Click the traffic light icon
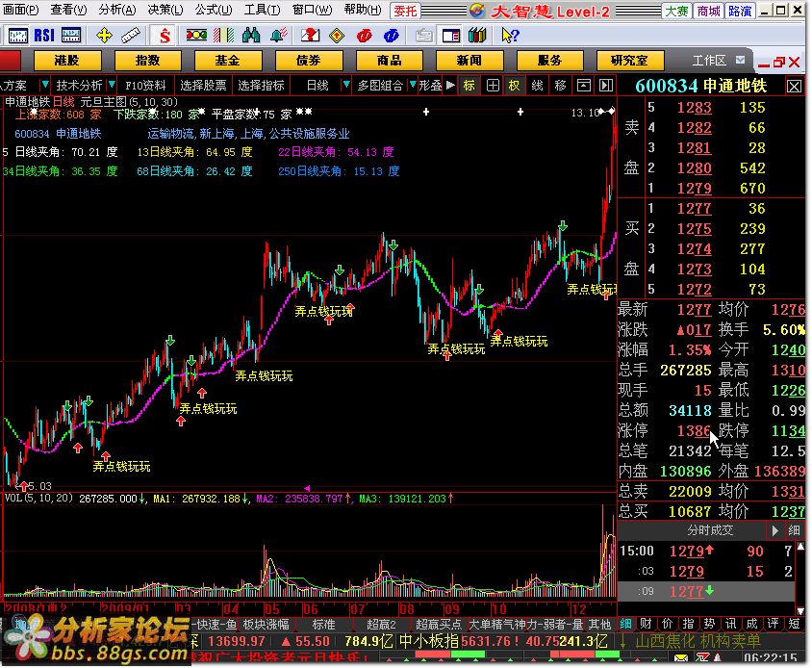The image size is (812, 668). (x=197, y=36)
